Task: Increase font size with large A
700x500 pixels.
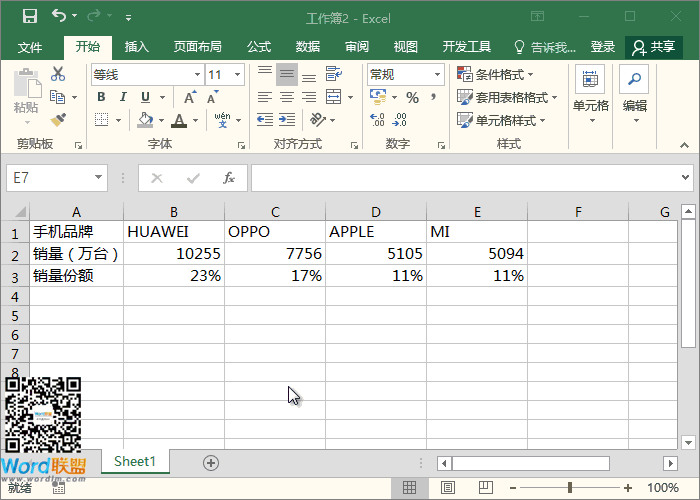Action: [x=190, y=97]
